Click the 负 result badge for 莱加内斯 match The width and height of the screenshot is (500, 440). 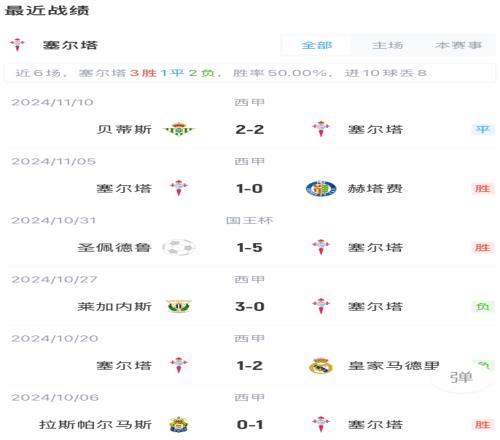(483, 306)
